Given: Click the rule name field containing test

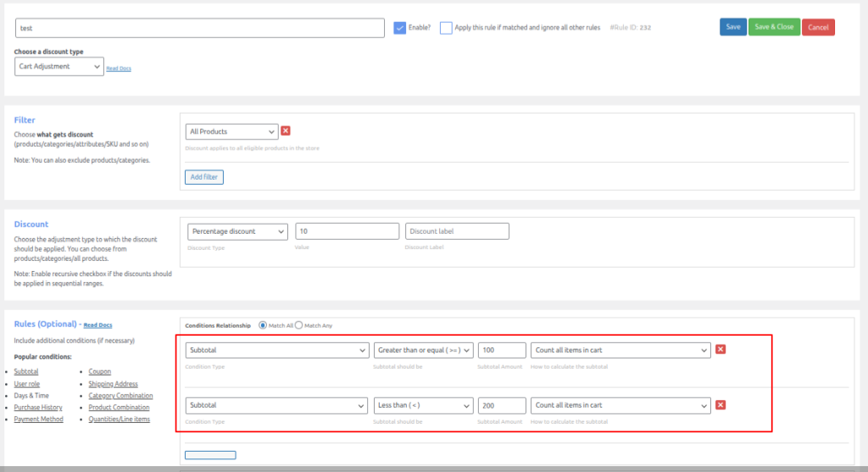Looking at the screenshot, I should (x=200, y=28).
